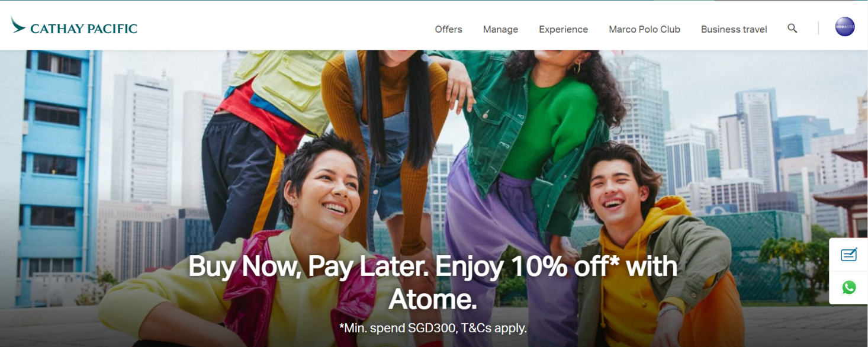The width and height of the screenshot is (868, 347).
Task: Expand the Offers navigation menu
Action: coord(448,29)
